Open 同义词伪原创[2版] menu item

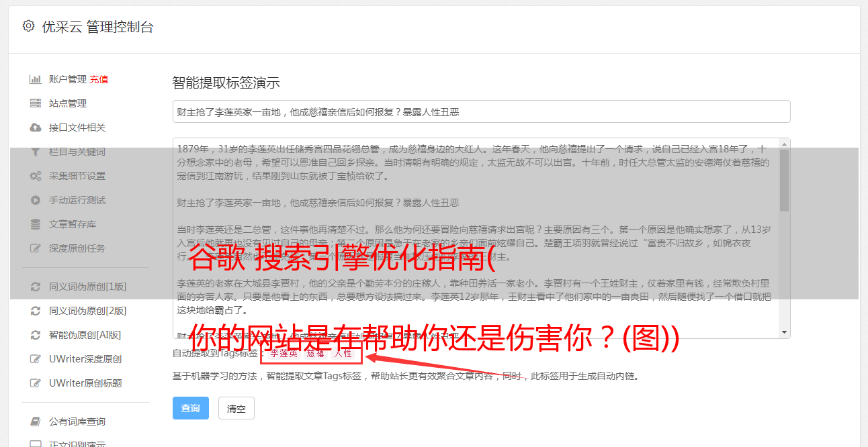point(87,311)
